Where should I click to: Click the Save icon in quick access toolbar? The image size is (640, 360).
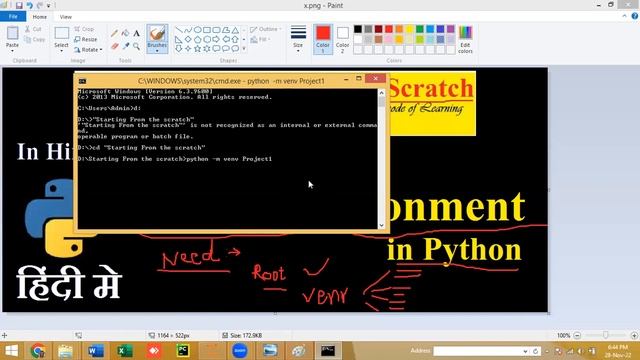point(19,5)
